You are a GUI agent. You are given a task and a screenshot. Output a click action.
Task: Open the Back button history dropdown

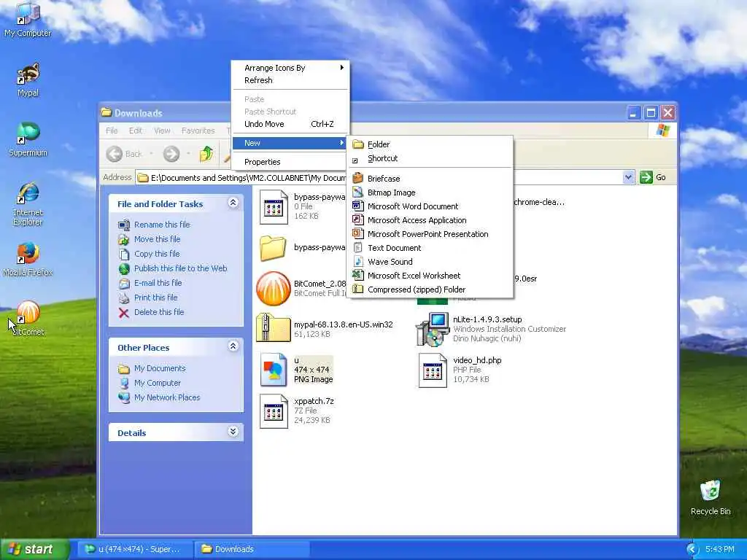point(152,154)
